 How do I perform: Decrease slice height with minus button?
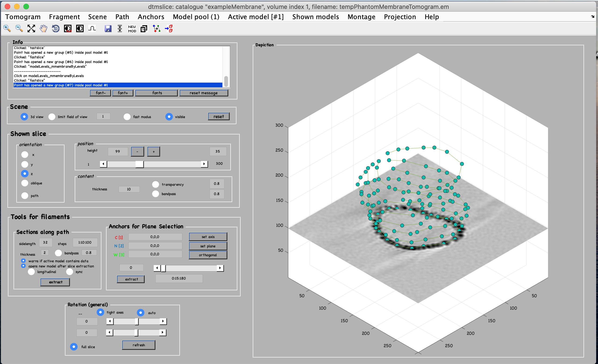137,151
